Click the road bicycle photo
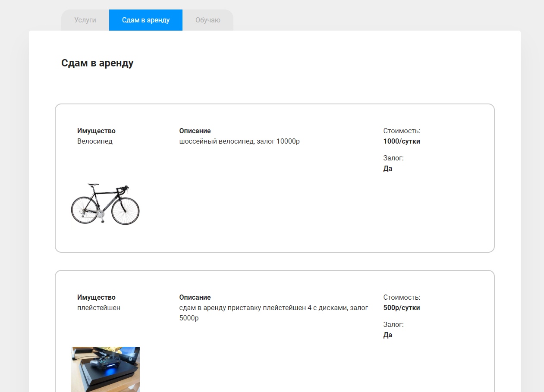The image size is (544, 392). (105, 204)
